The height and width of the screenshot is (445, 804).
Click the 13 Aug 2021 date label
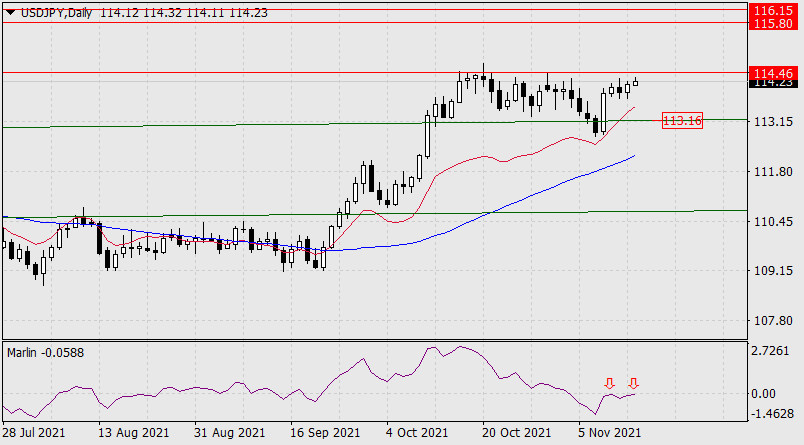[x=133, y=433]
